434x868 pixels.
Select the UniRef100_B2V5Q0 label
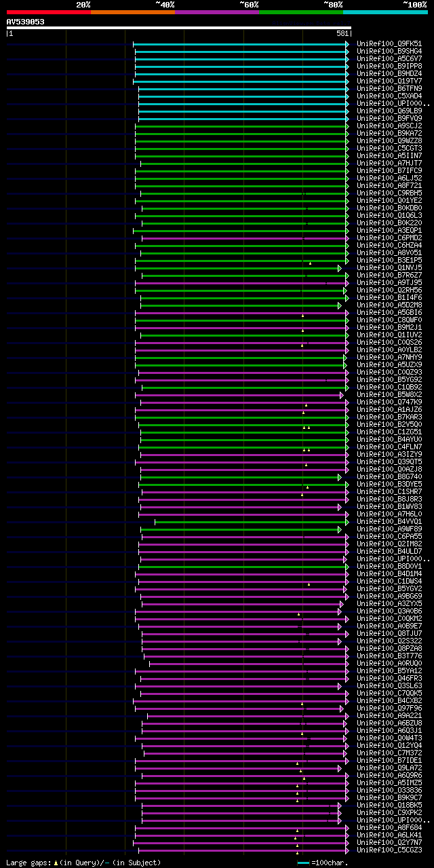389,424
